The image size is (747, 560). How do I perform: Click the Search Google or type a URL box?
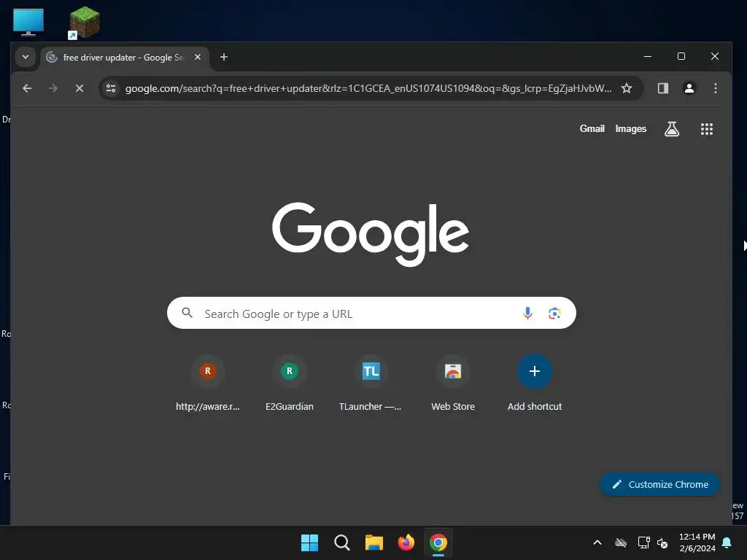tap(371, 313)
